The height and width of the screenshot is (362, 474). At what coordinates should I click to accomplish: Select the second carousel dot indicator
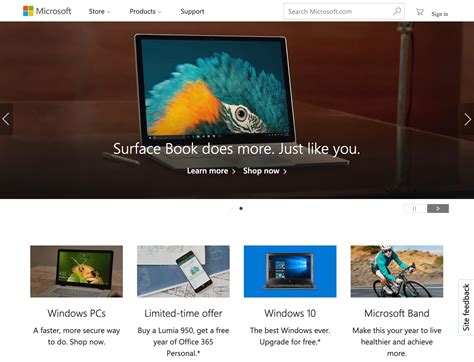[241, 208]
